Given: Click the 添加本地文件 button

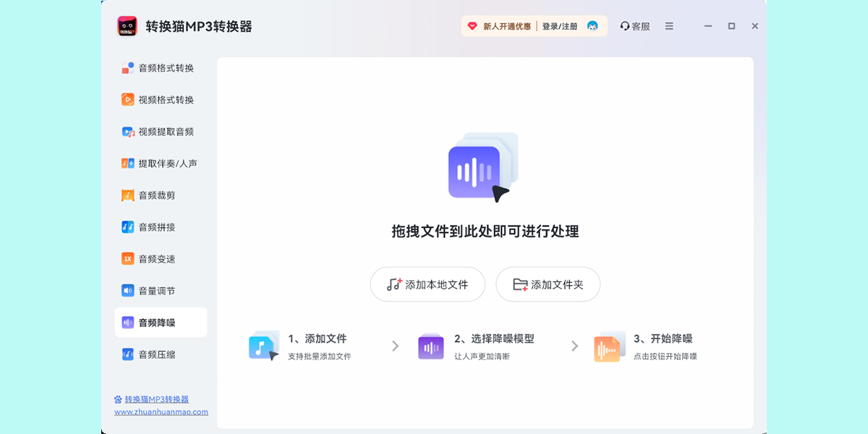Looking at the screenshot, I should [x=427, y=284].
